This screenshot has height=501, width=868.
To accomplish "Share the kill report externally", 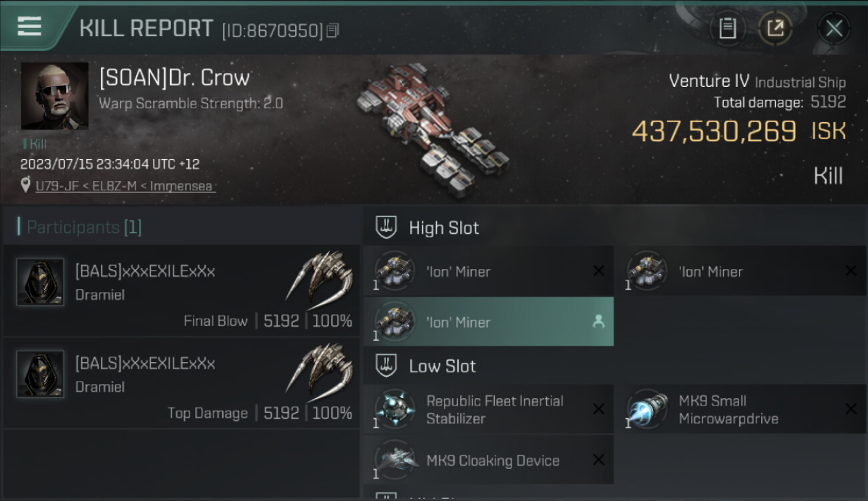I will [x=775, y=28].
